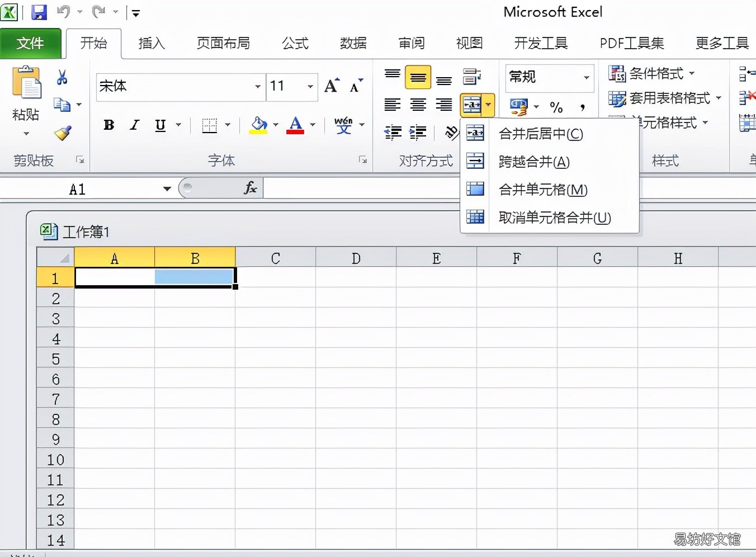Expand the Name Box A1 dropdown arrow
The image size is (756, 557).
167,189
